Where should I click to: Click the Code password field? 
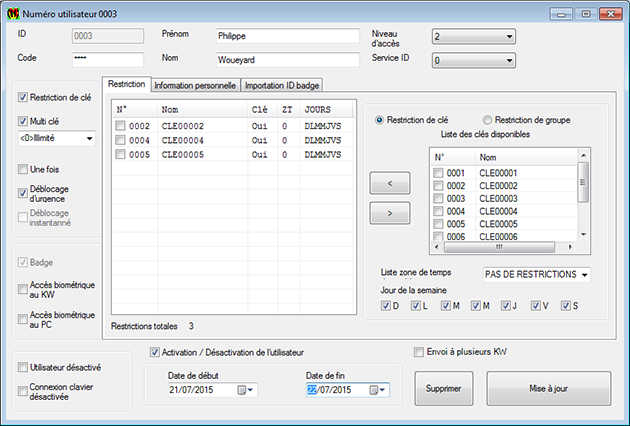(108, 59)
